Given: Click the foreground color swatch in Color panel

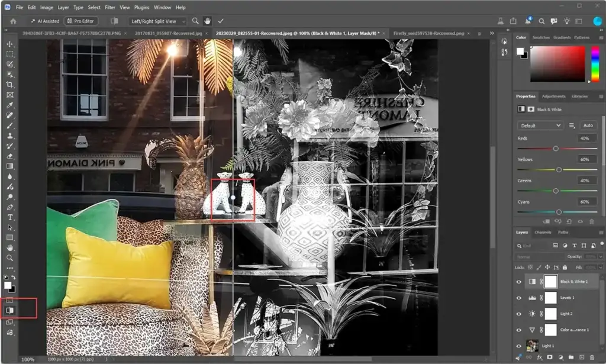Looking at the screenshot, I should (520, 51).
